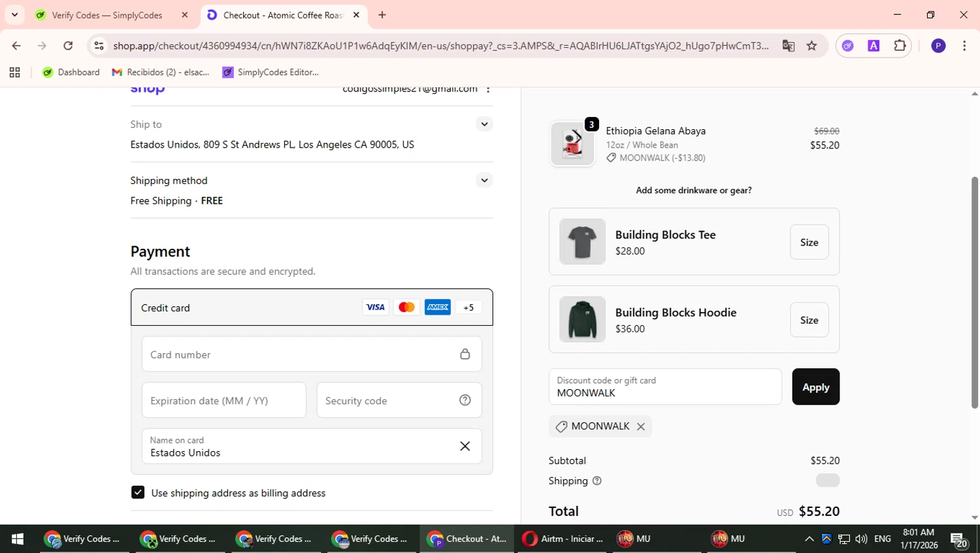The image size is (980, 553).
Task: Apply the discount code
Action: coord(816,387)
